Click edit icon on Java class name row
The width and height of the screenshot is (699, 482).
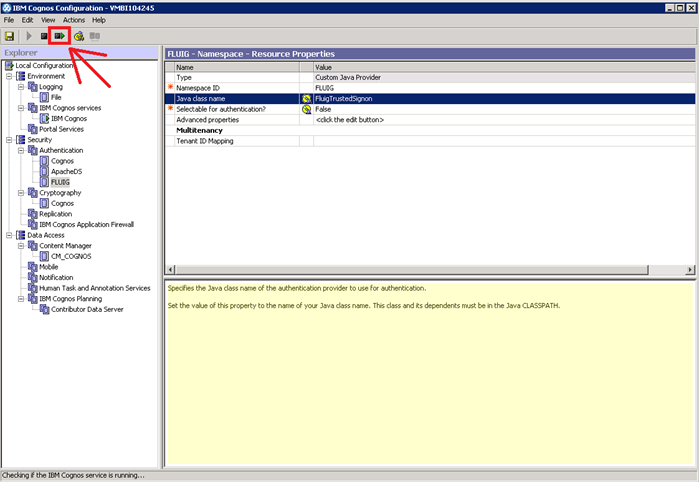pyautogui.click(x=306, y=99)
